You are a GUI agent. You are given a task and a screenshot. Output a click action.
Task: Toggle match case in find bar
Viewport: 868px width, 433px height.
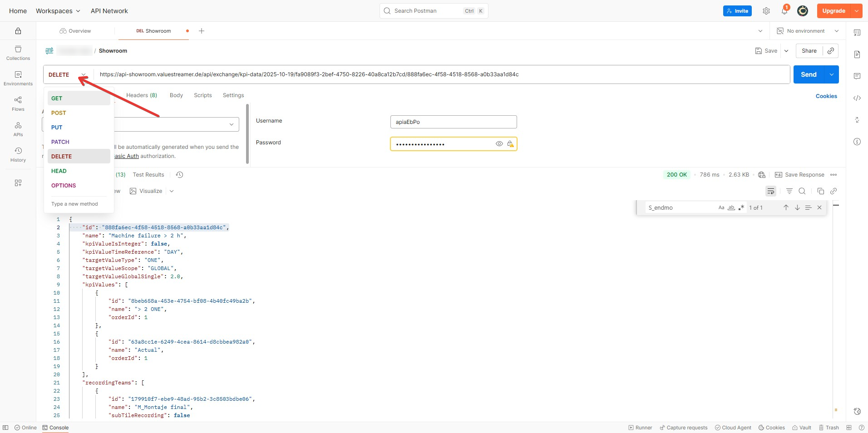721,207
